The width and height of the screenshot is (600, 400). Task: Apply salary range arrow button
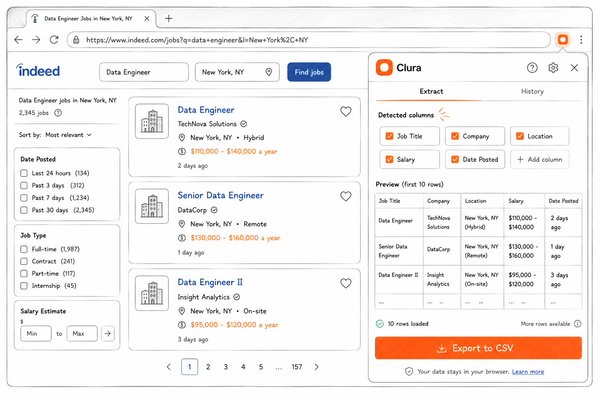[108, 333]
